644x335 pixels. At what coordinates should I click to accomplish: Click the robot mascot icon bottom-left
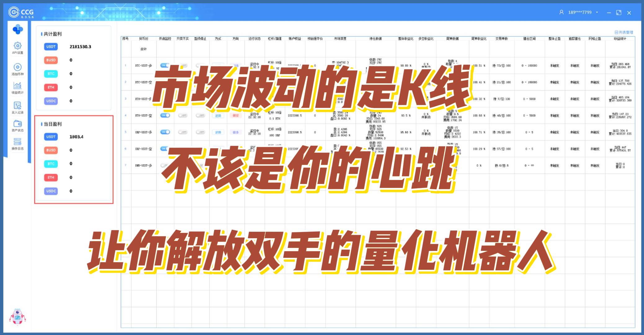(x=17, y=317)
